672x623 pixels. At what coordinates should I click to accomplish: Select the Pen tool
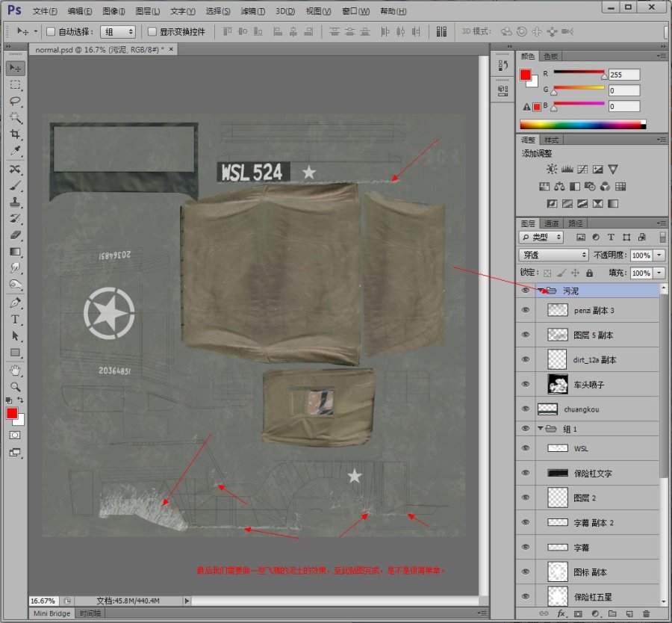[16, 303]
